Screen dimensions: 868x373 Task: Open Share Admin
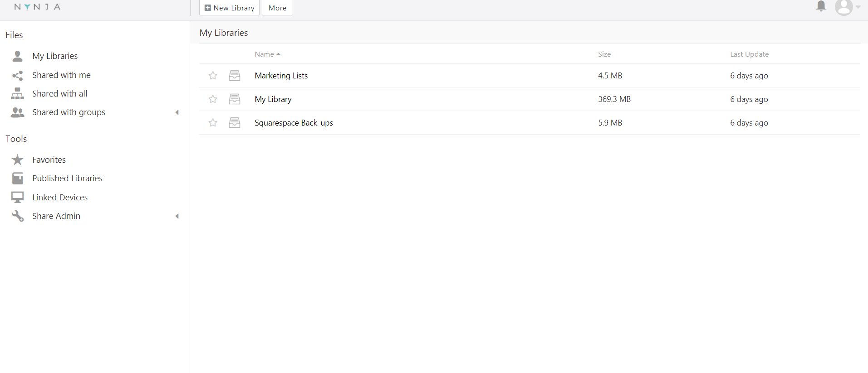click(x=56, y=216)
